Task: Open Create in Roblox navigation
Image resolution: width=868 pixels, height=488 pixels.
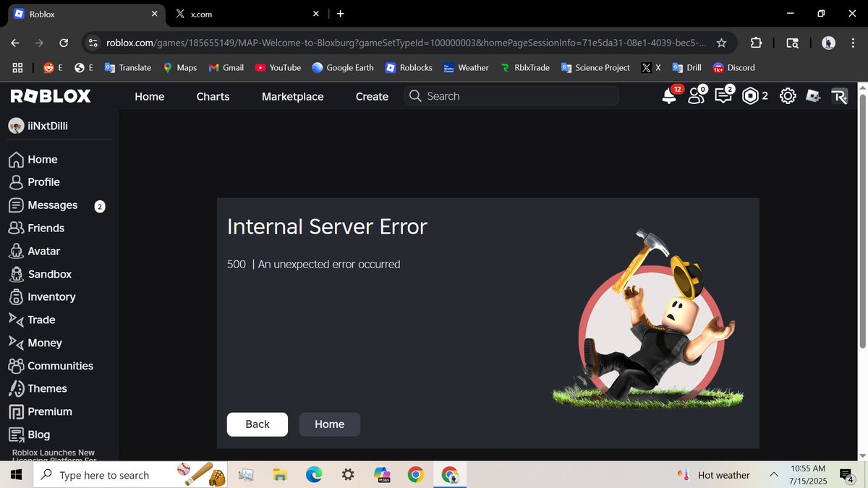Action: [372, 96]
